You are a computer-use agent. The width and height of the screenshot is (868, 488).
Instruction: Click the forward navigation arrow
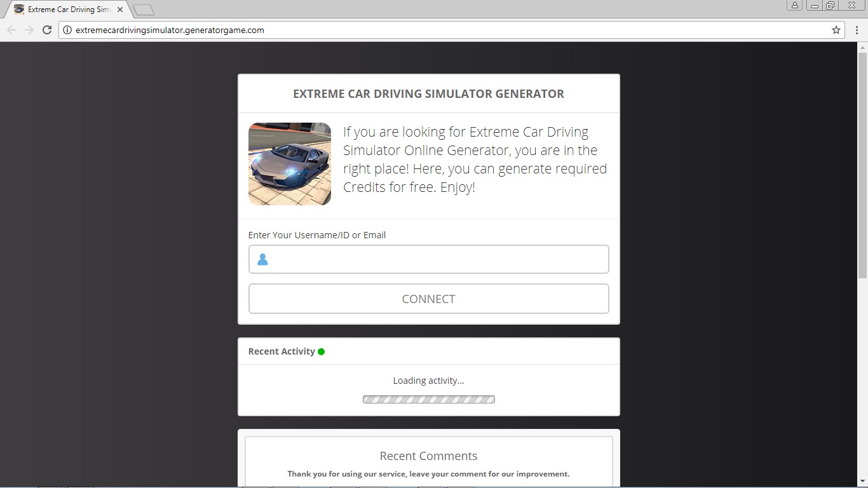point(29,30)
